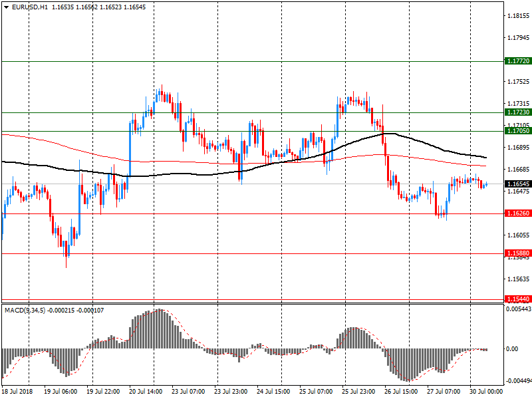Image resolution: width=532 pixels, height=399 pixels.
Task: Select the red 1.16260 price label
Action: (517, 213)
